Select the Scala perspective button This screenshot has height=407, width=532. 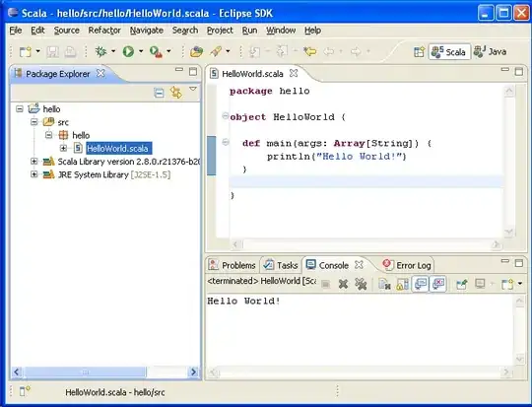pos(449,52)
